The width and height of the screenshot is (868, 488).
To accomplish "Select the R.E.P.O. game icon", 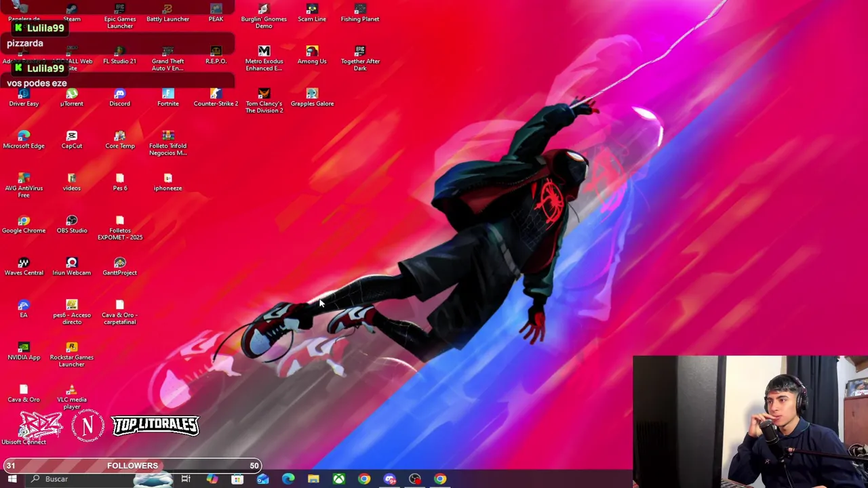I will point(216,56).
